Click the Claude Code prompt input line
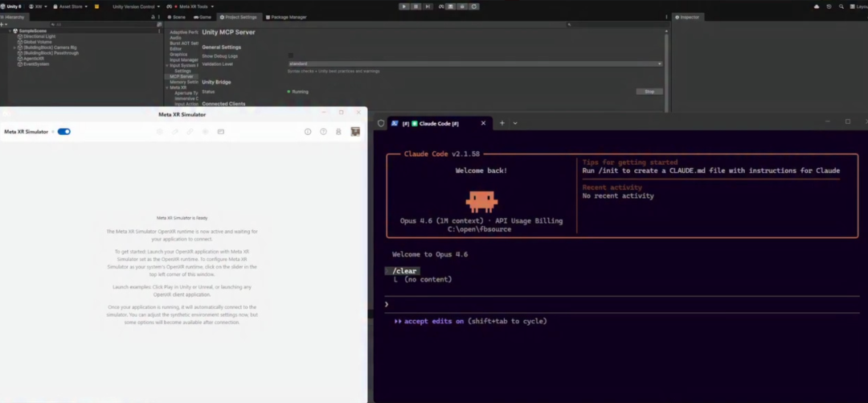This screenshot has width=868, height=403. (x=621, y=304)
